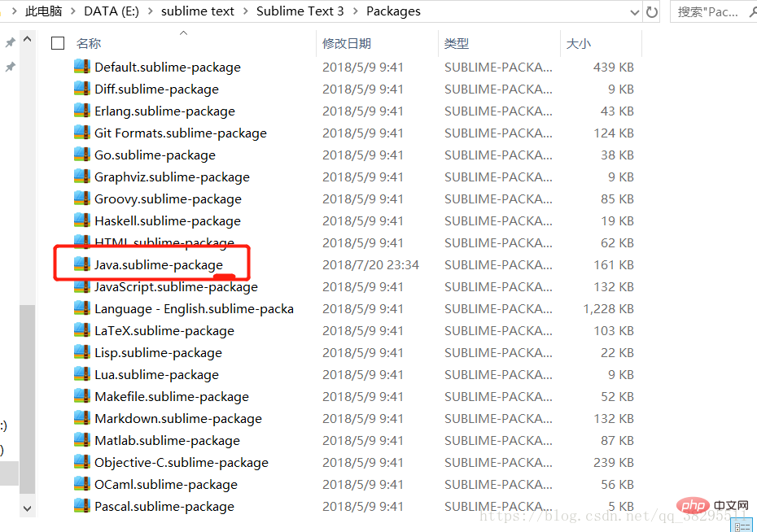Click the Default.sublime-package file icon
The height and width of the screenshot is (532, 757).
82,67
